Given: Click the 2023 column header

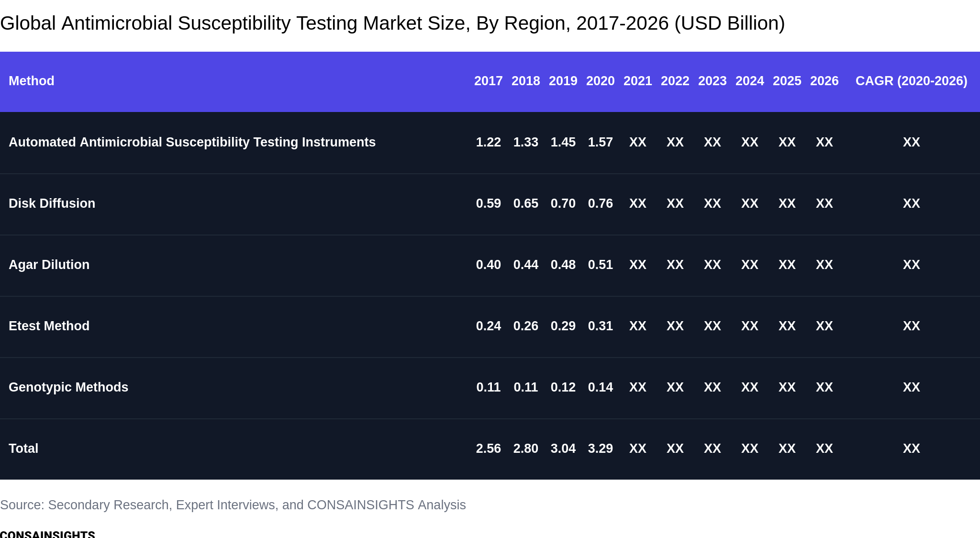Looking at the screenshot, I should [713, 81].
